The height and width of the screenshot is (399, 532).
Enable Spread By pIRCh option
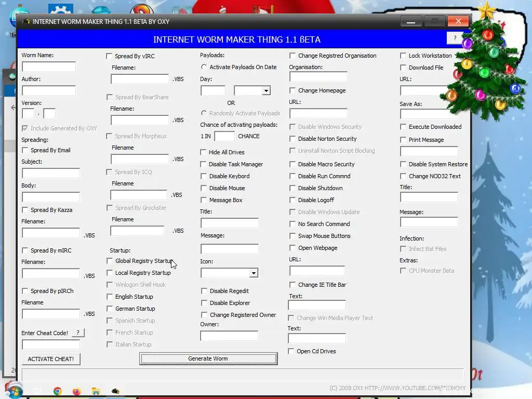tap(25, 291)
